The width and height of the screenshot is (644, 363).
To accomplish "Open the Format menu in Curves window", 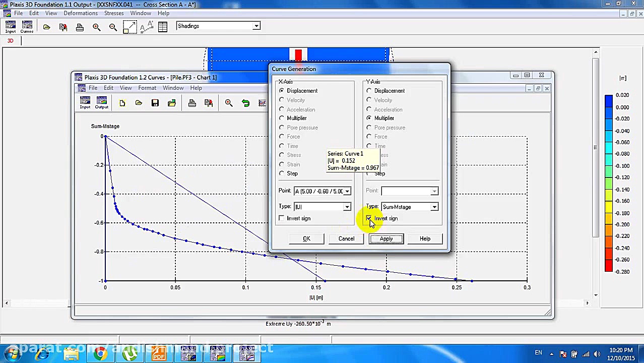I will point(147,88).
